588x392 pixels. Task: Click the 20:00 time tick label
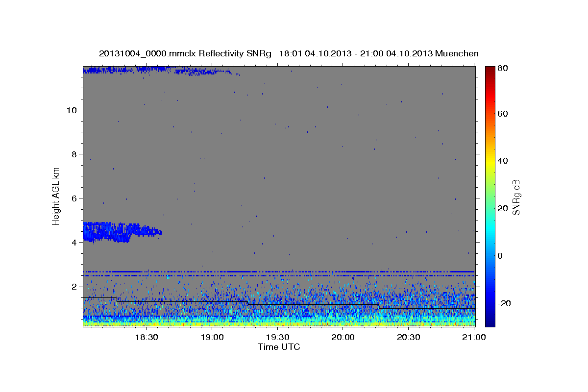(x=343, y=338)
